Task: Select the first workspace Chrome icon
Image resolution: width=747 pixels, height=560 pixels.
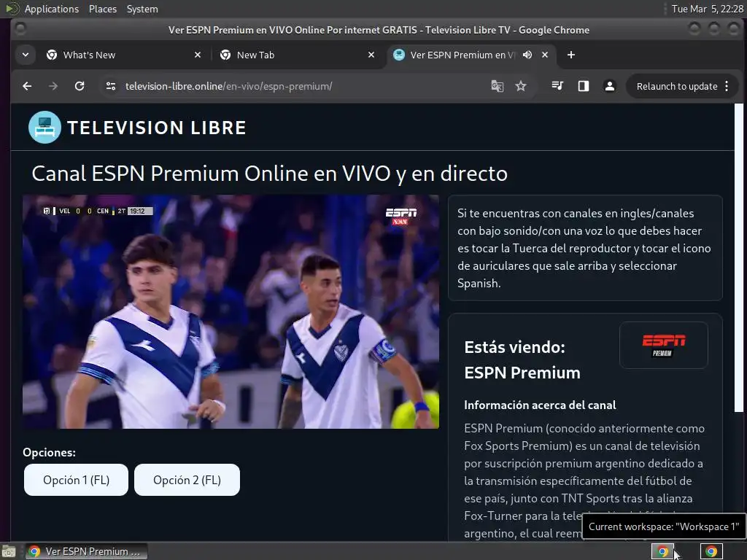Action: [662, 551]
